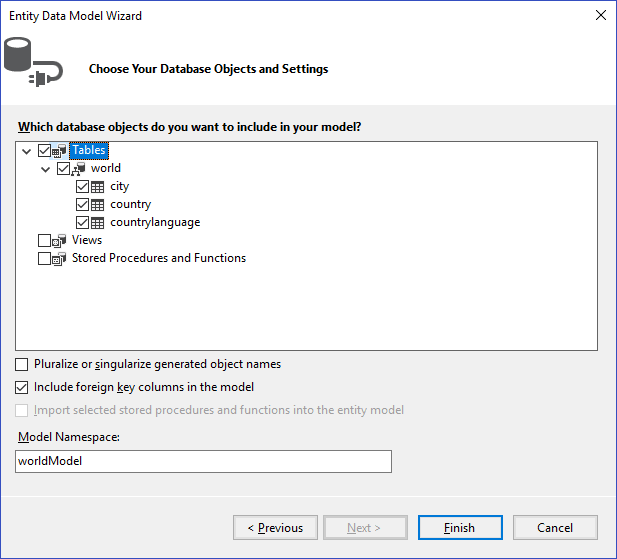The height and width of the screenshot is (559, 617).
Task: Click the Stored Procedures node icon
Action: point(60,259)
